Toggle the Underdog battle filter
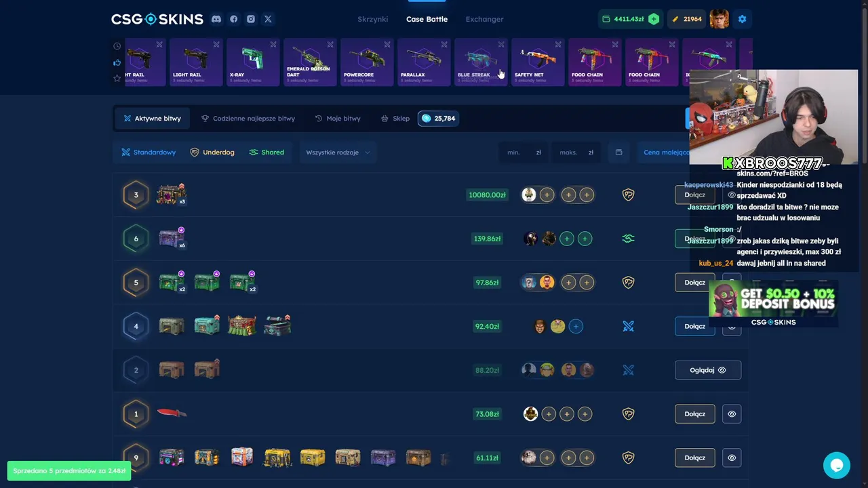The height and width of the screenshot is (488, 868). (212, 152)
